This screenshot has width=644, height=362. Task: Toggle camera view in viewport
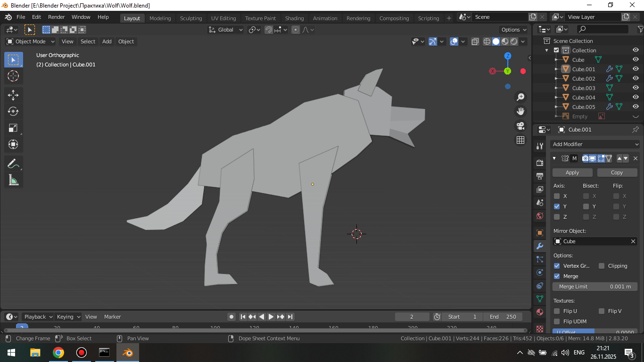pyautogui.click(x=520, y=126)
